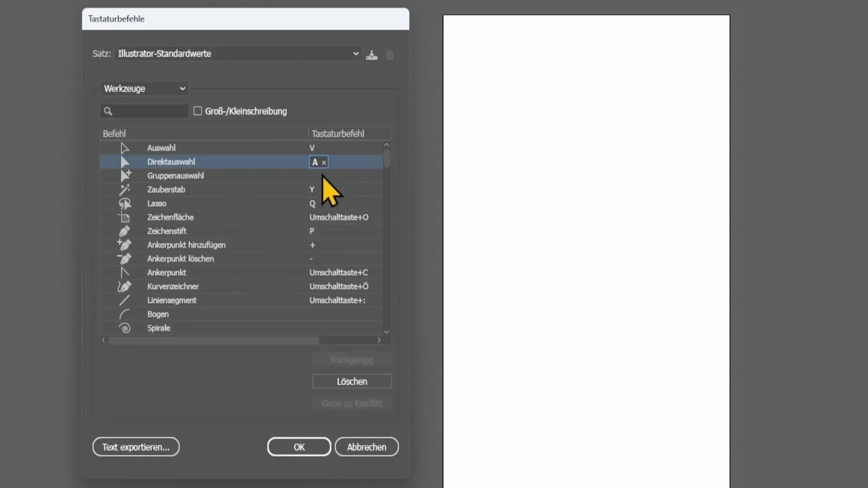Open the Satz dropdown Illustrator-Standardwerte
Image resolution: width=868 pixels, height=488 pixels.
(238, 54)
